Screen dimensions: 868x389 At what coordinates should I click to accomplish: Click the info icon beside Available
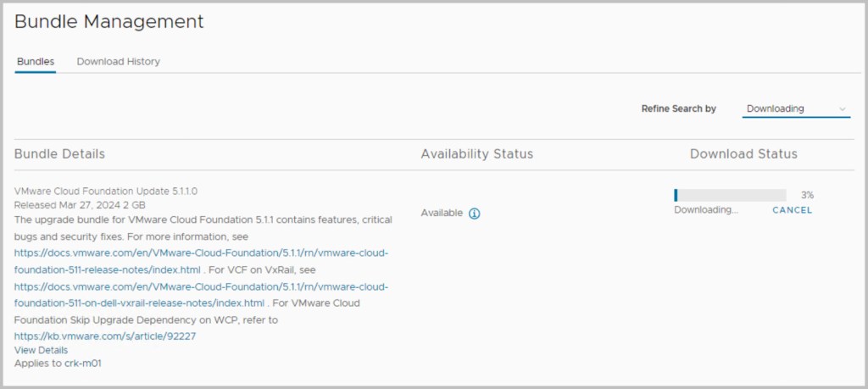[x=475, y=214]
